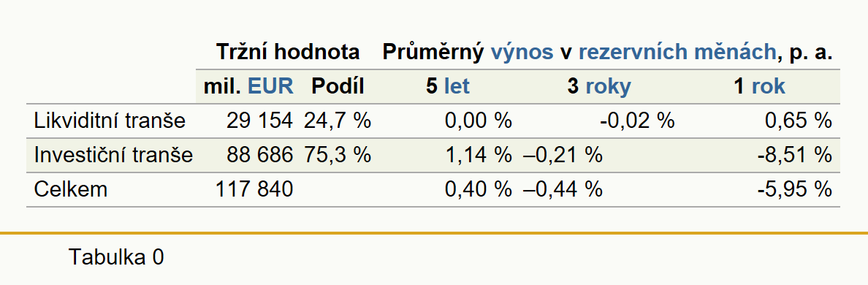The height and width of the screenshot is (285, 868).
Task: Select the Celkem row label
Action: (x=70, y=189)
